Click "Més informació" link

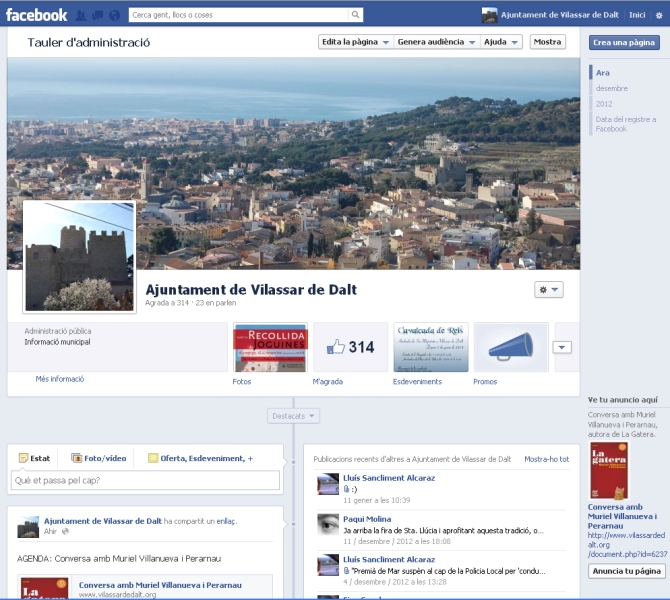[x=60, y=379]
